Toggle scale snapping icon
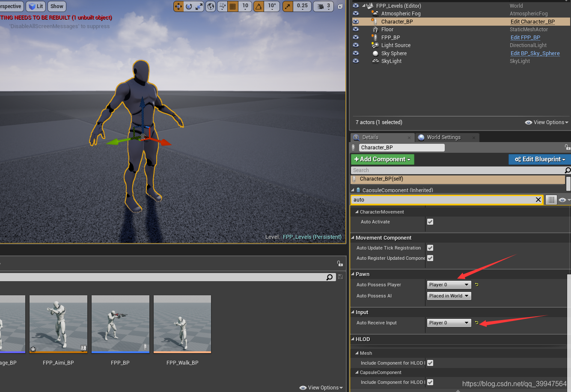This screenshot has width=571, height=392. 288,6
